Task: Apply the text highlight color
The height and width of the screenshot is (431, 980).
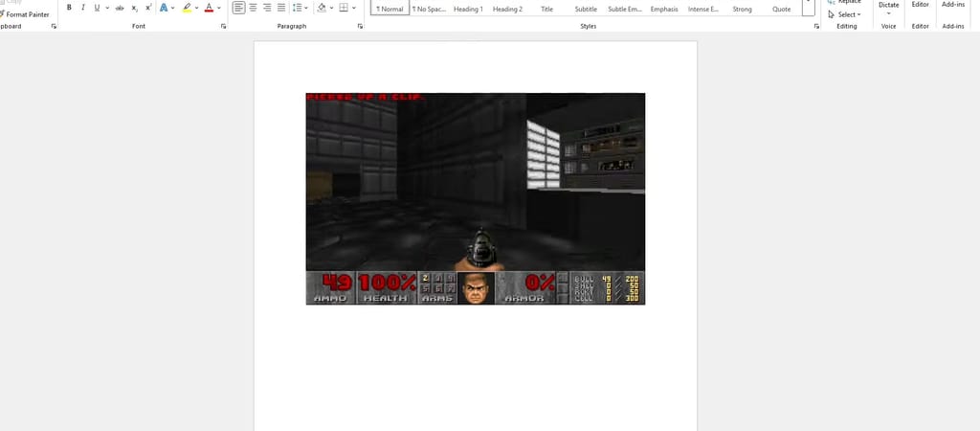Action: click(x=188, y=8)
